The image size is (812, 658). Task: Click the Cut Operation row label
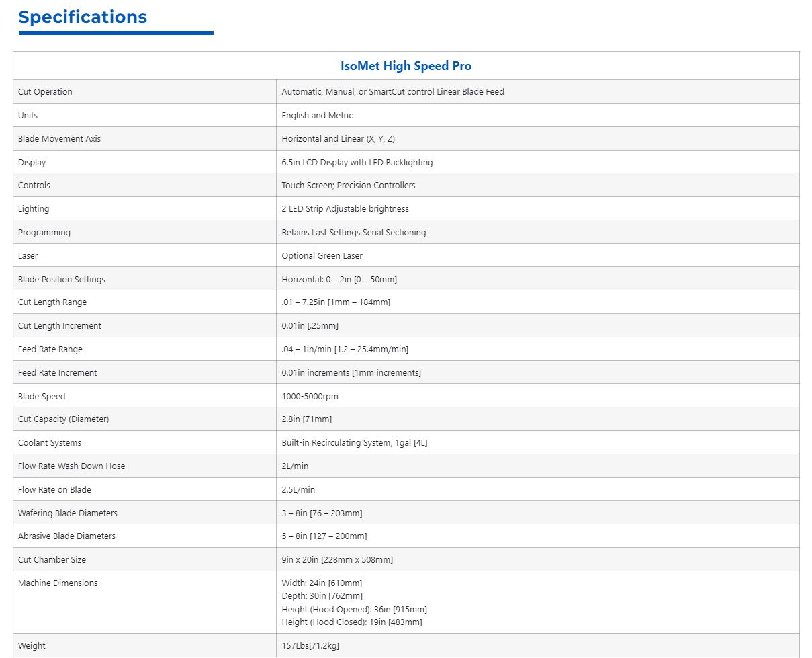[x=45, y=92]
